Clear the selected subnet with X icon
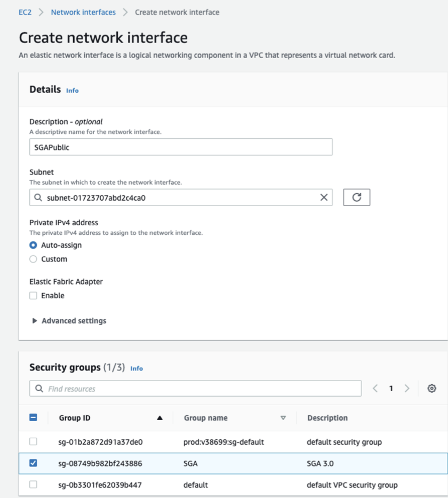 click(x=324, y=197)
